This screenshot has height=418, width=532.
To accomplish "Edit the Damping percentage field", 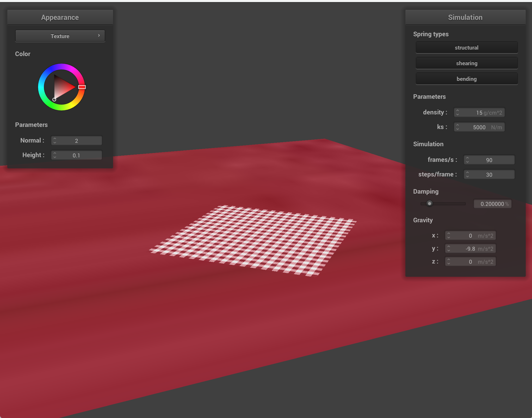I will click(493, 204).
